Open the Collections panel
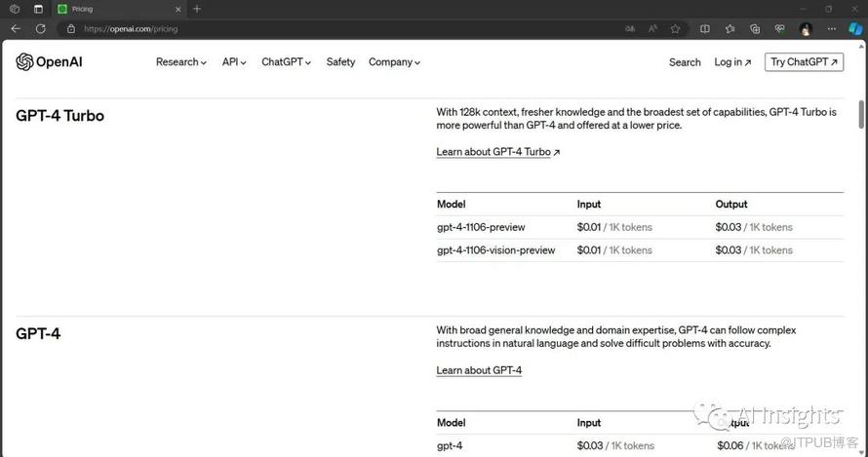The image size is (868, 457). point(755,29)
